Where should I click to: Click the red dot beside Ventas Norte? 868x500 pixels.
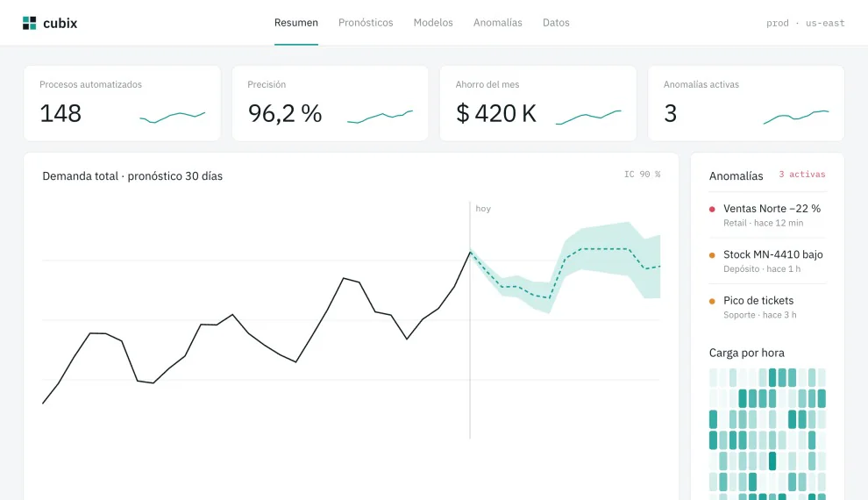713,210
